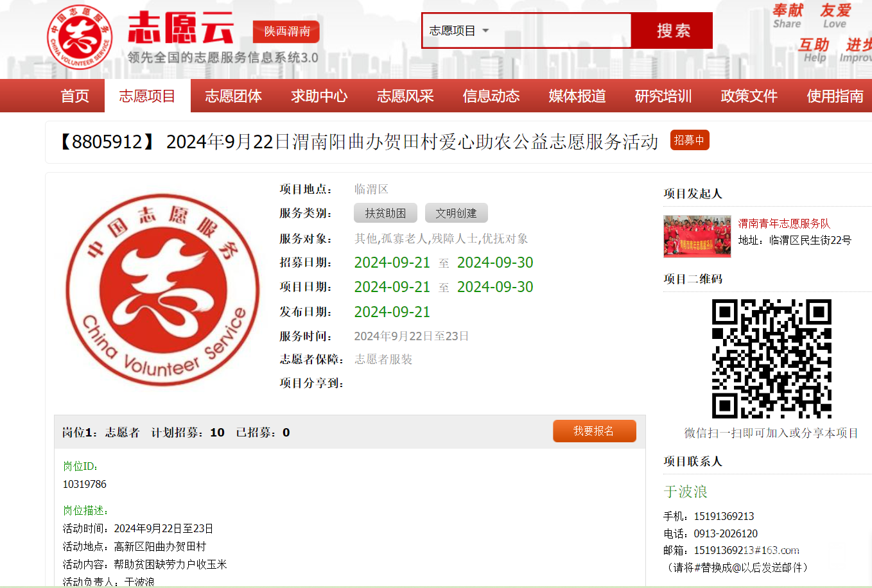Click the 服务时间 2024年9月22日至23日 text
Viewport: 872px width, 588px height.
412,336
